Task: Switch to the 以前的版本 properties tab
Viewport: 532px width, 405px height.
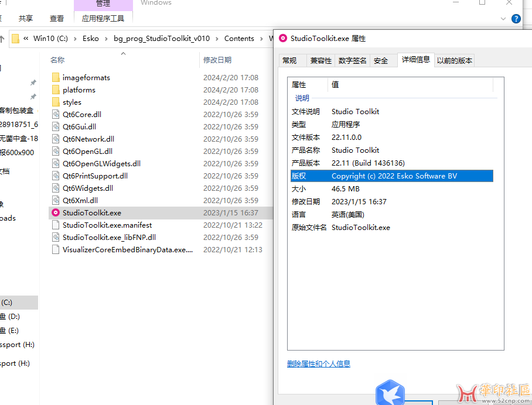Action: pyautogui.click(x=454, y=61)
